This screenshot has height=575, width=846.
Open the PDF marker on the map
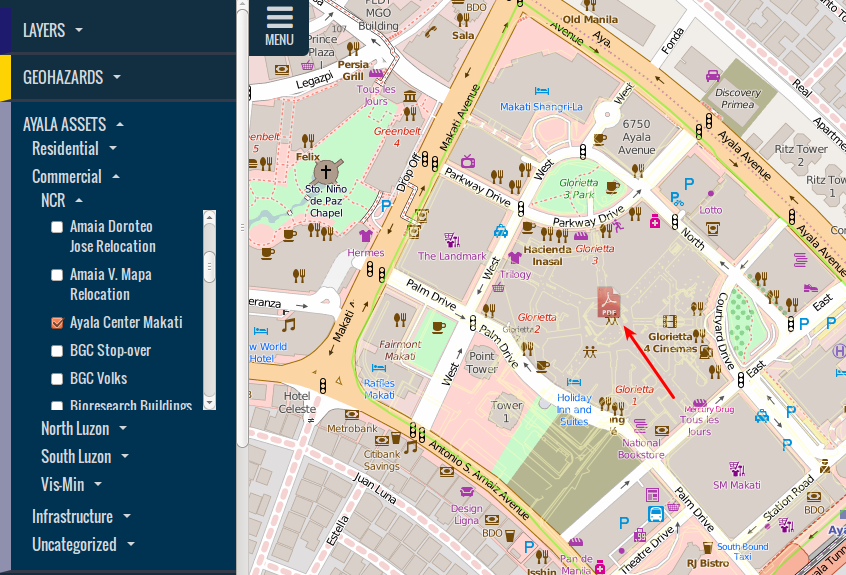tap(609, 302)
